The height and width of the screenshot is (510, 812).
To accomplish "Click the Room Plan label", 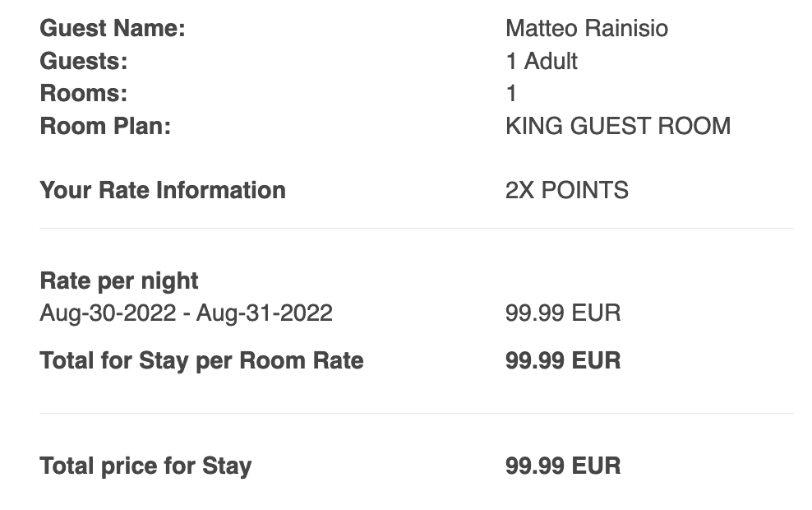I will (105, 126).
